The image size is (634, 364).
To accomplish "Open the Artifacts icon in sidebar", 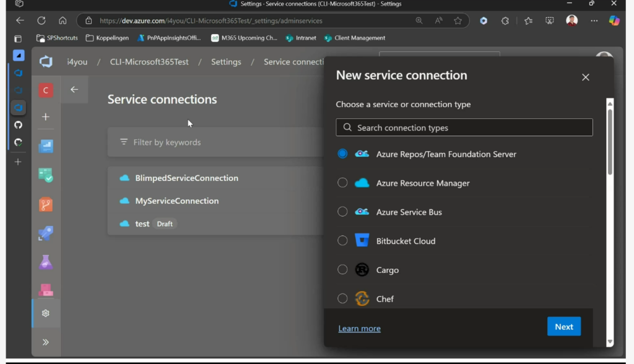I will coord(46,290).
